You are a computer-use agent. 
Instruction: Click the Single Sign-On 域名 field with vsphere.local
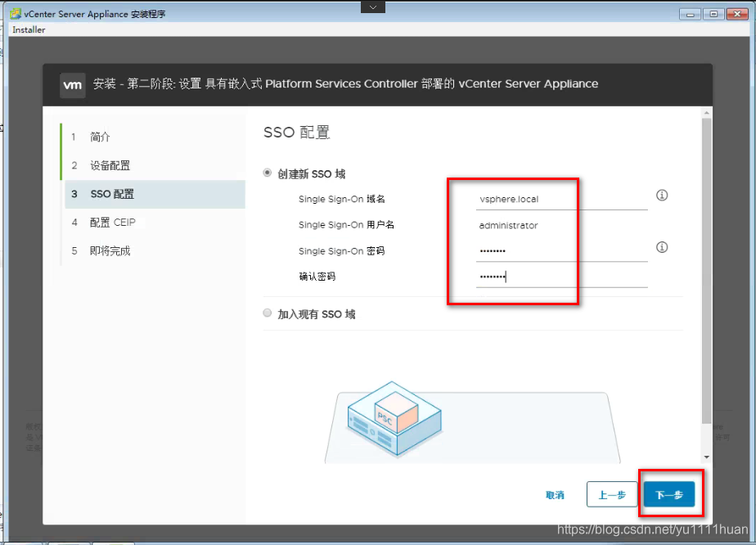562,199
